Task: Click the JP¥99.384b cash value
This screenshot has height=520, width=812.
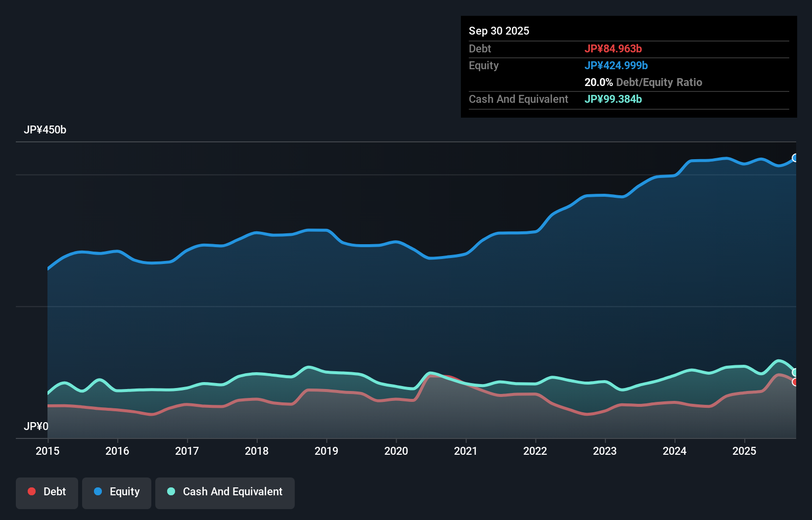Action: 613,99
